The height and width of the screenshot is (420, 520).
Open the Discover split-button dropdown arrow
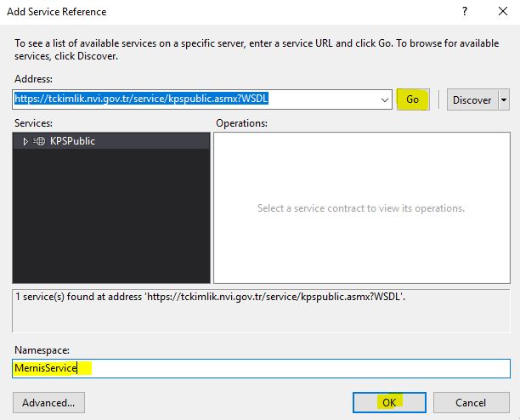coord(504,99)
